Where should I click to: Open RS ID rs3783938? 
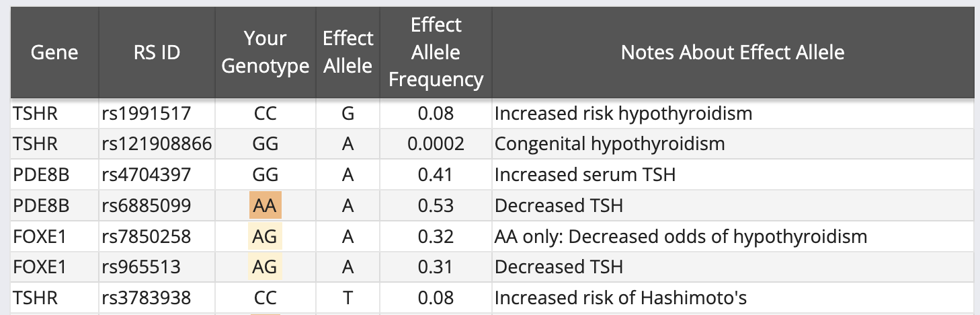tap(147, 297)
